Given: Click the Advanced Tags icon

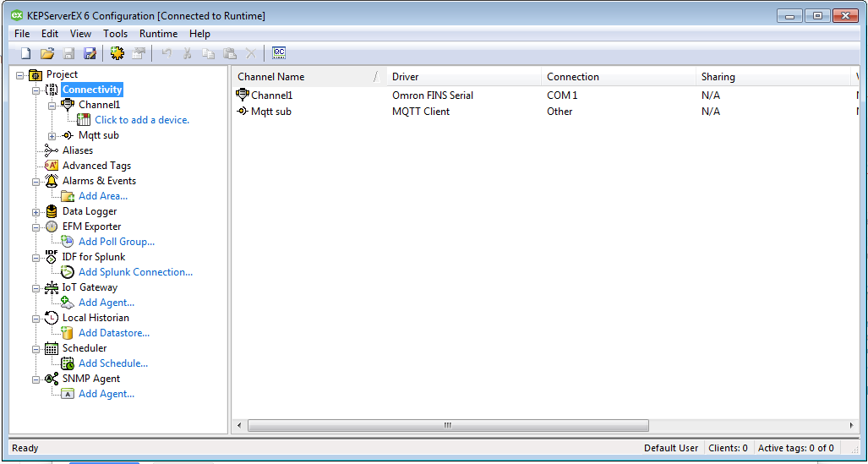Looking at the screenshot, I should 52,166.
